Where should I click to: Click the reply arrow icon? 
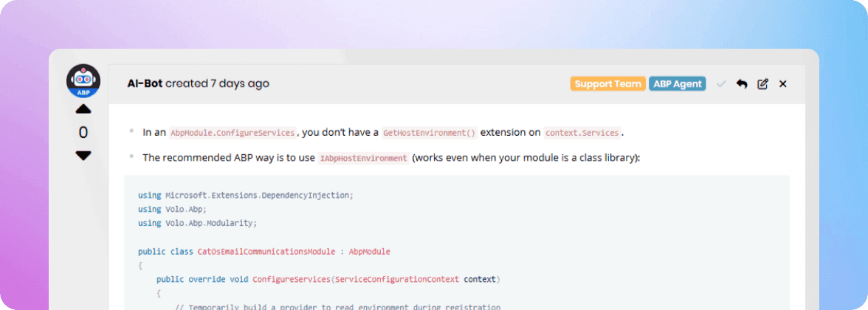coord(742,84)
